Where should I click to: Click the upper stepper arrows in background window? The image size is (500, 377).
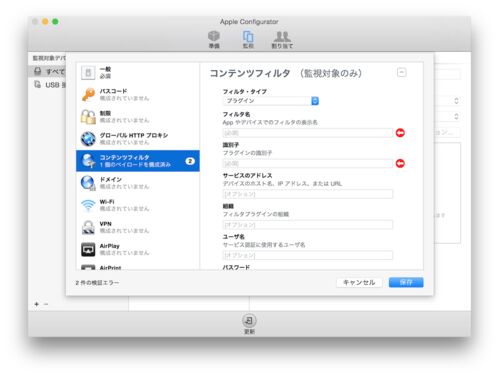point(456,101)
